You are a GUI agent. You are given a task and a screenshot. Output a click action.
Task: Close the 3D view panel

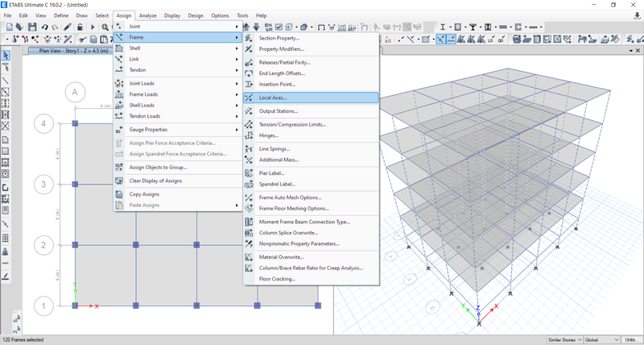638,50
